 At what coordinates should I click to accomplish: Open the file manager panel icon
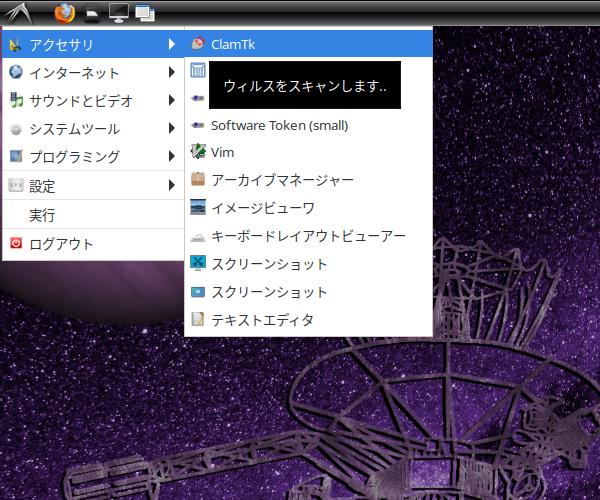pos(92,13)
